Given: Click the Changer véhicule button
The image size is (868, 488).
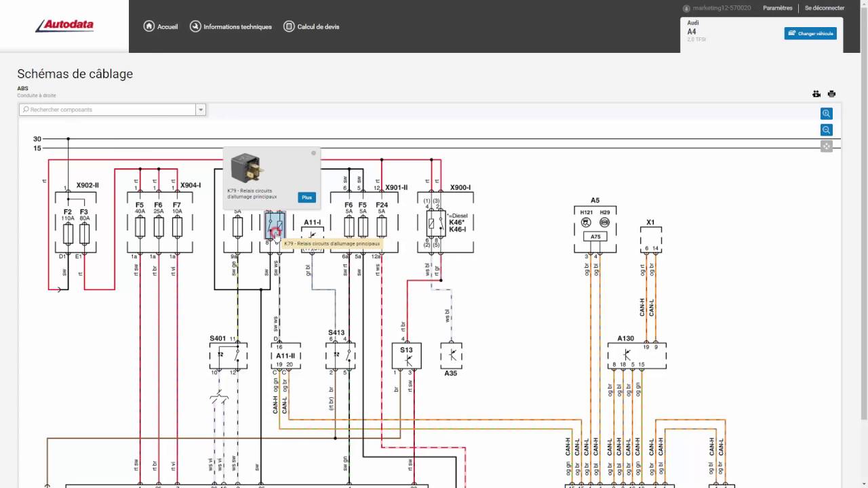Looking at the screenshot, I should pyautogui.click(x=810, y=33).
